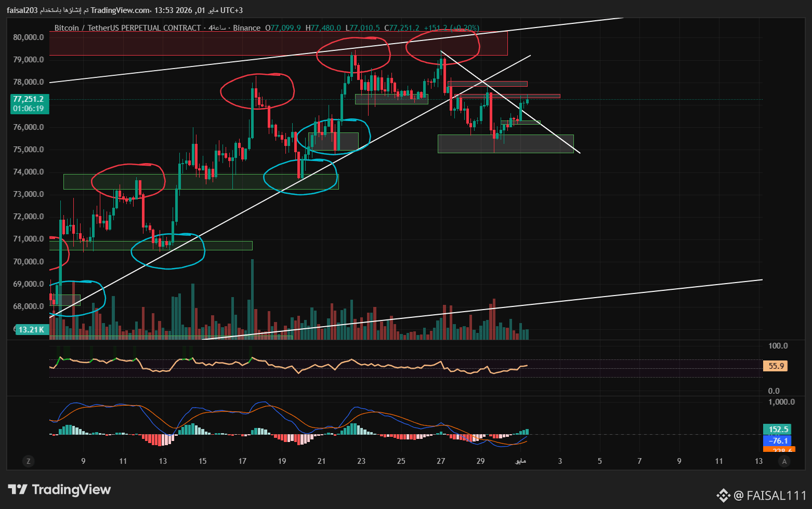
Task: Click the change value +151.2 (+0.20%)
Action: tap(451, 28)
